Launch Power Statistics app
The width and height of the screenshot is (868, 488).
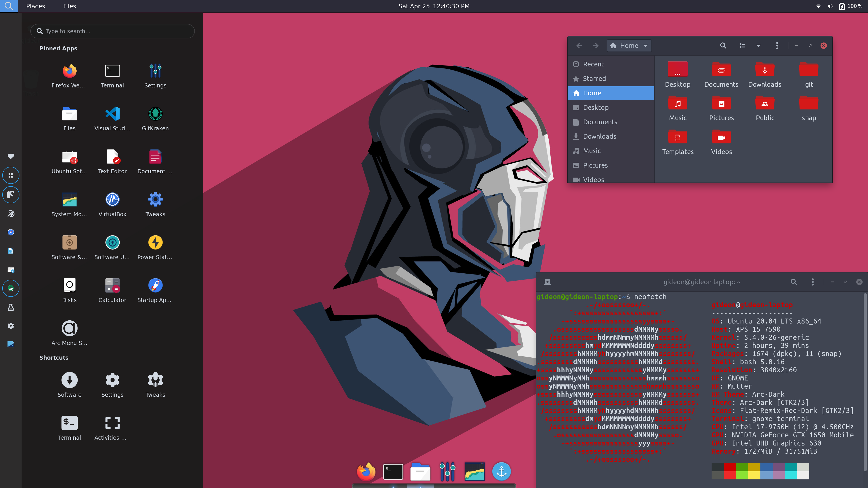coord(155,243)
